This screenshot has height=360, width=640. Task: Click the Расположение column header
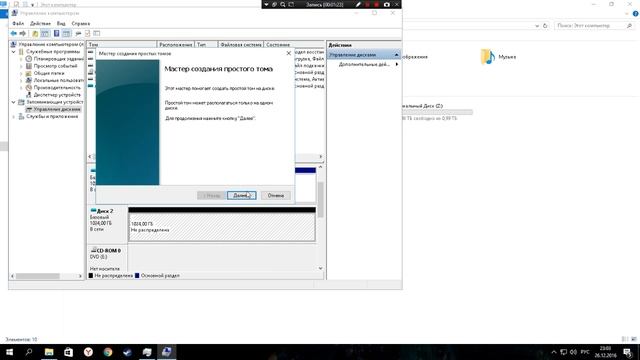click(x=176, y=44)
